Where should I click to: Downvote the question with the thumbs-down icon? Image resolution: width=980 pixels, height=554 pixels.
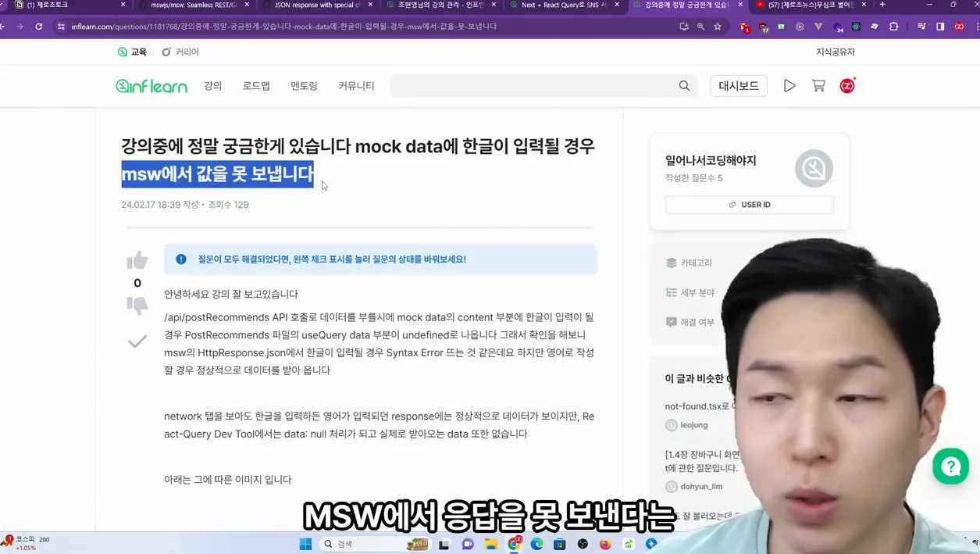point(137,305)
